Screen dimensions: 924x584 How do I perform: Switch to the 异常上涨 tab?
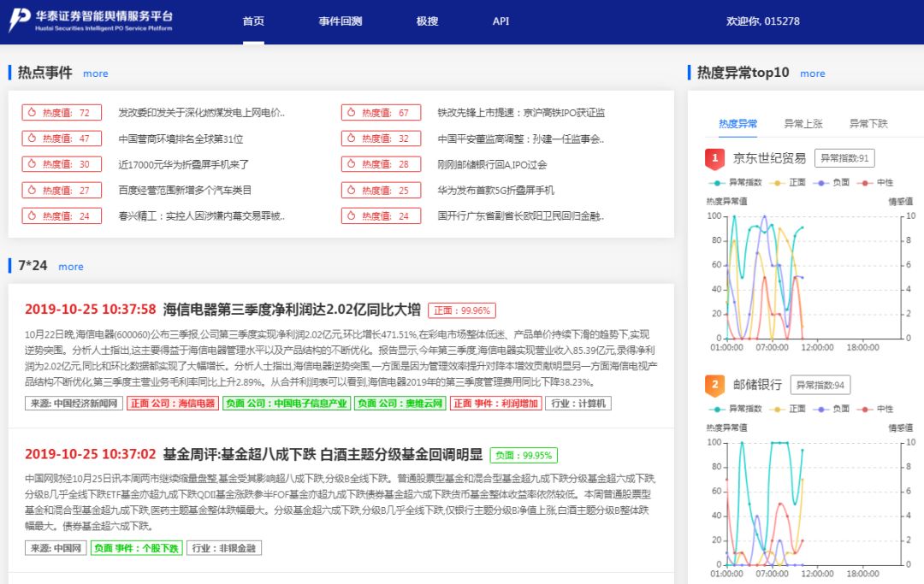pos(803,124)
